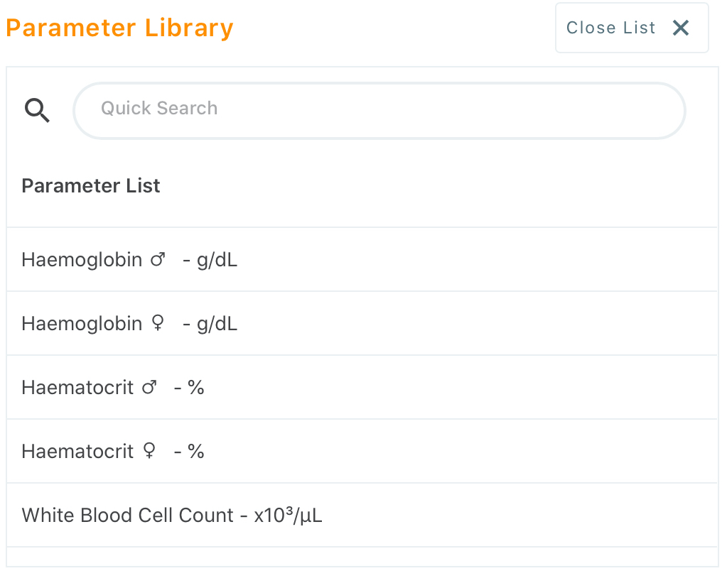
Task: Click inside the Quick Search field
Action: click(x=379, y=110)
